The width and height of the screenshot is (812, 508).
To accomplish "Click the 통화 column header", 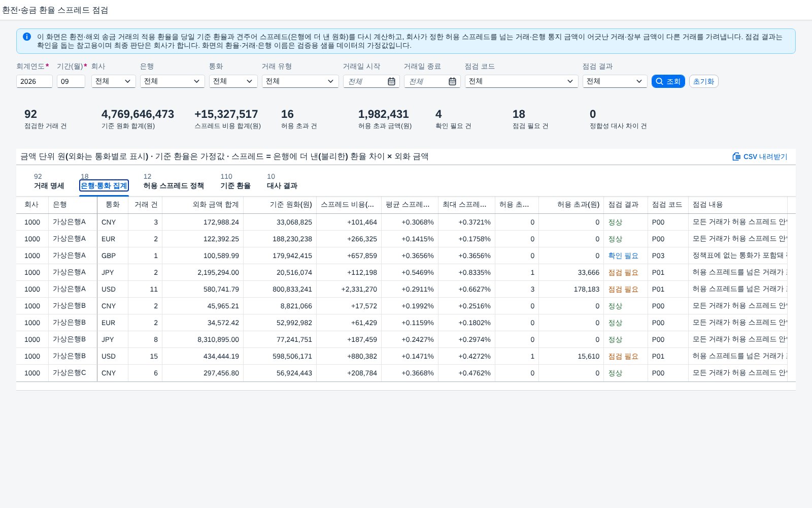I will (113, 205).
